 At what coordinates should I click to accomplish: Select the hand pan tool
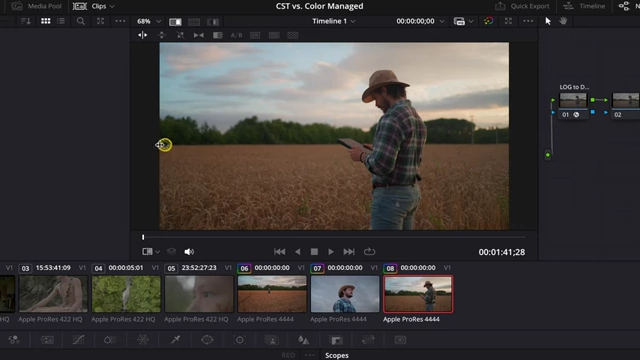point(563,21)
